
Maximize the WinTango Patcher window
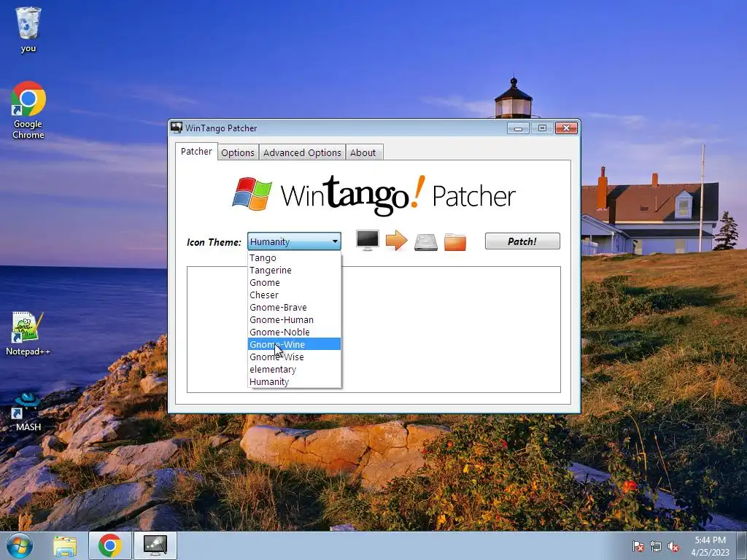542,128
